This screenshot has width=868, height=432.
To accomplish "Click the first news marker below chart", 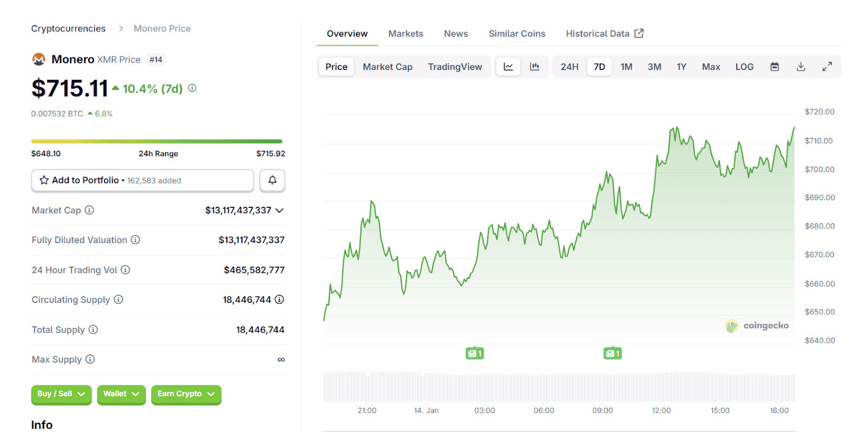I will [475, 353].
